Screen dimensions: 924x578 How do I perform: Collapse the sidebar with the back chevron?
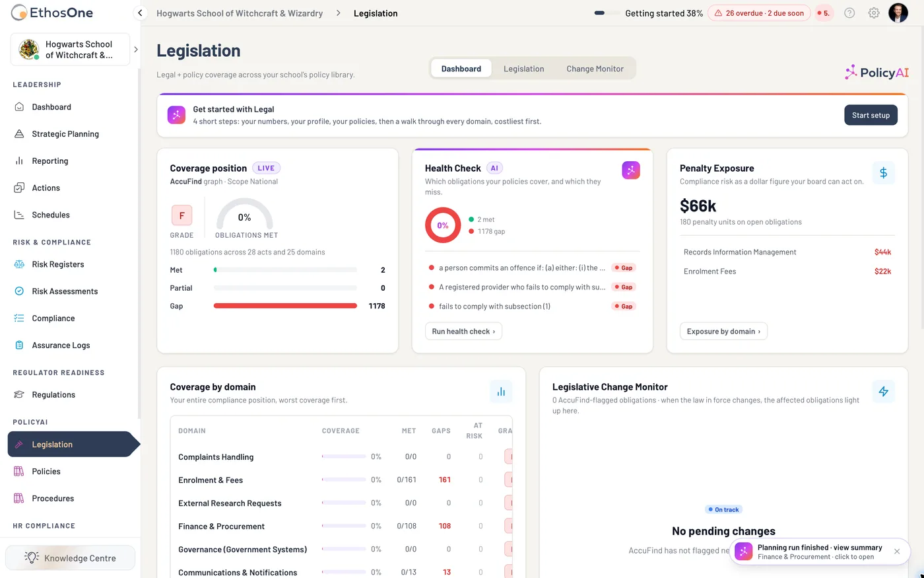point(140,13)
